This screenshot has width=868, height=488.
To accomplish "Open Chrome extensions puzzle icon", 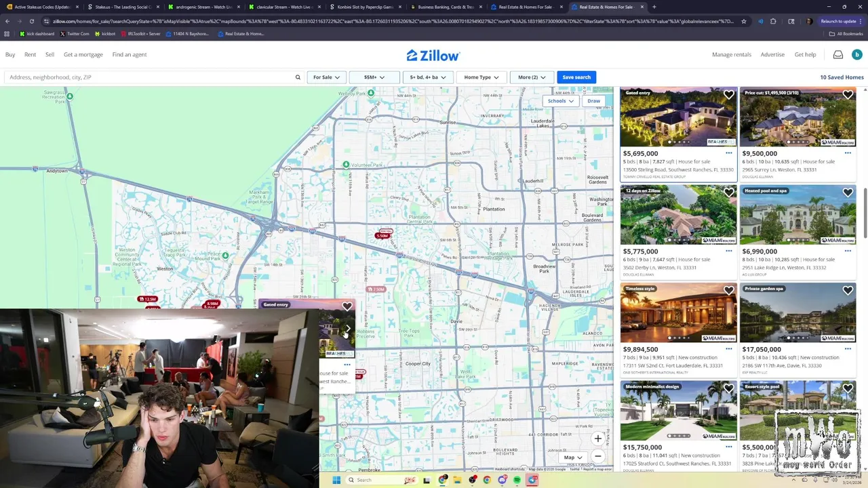I will tap(773, 21).
